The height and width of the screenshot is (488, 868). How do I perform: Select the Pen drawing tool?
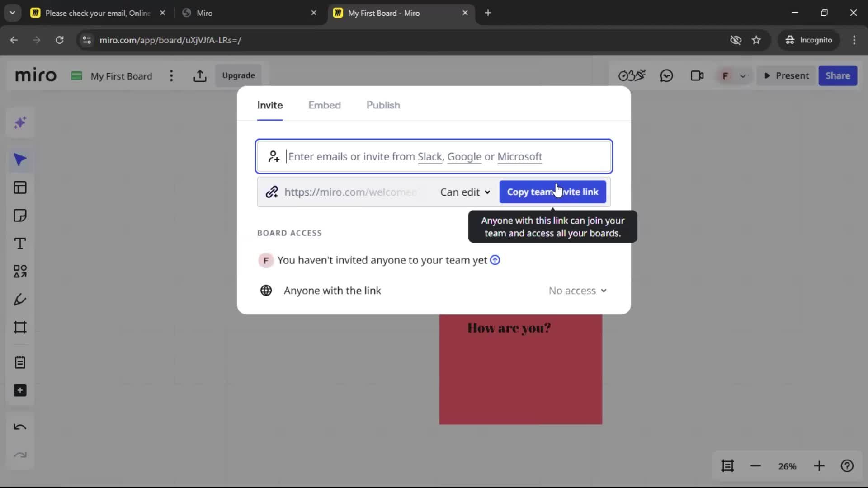[x=20, y=300]
